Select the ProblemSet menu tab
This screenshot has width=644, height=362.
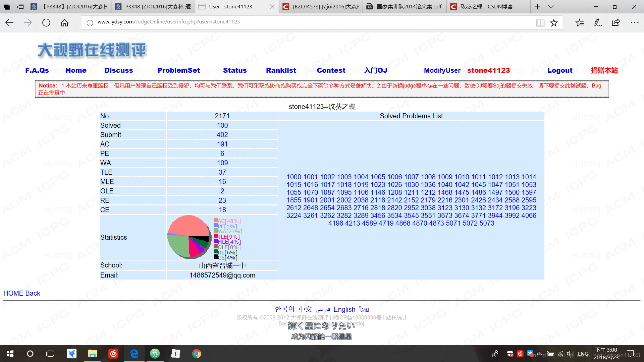[179, 70]
